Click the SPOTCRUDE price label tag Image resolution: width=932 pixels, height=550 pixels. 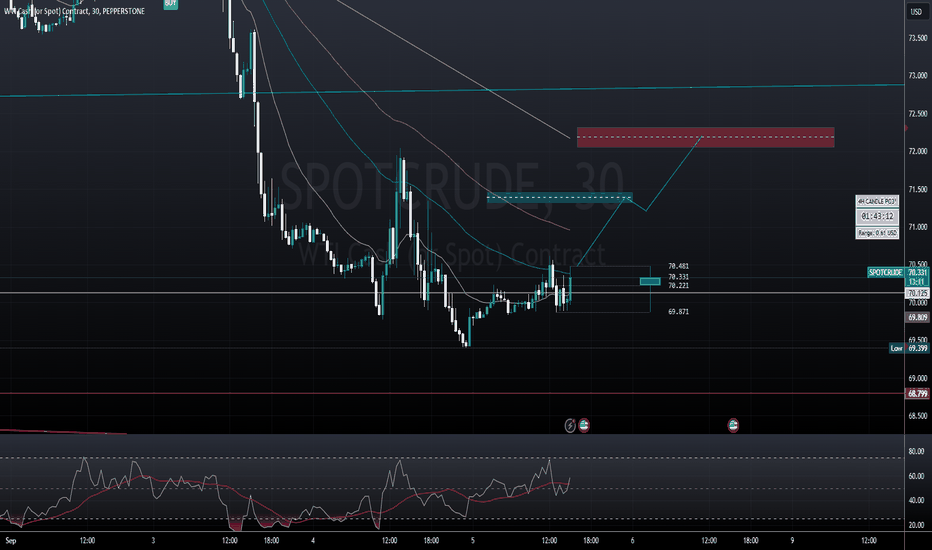886,273
